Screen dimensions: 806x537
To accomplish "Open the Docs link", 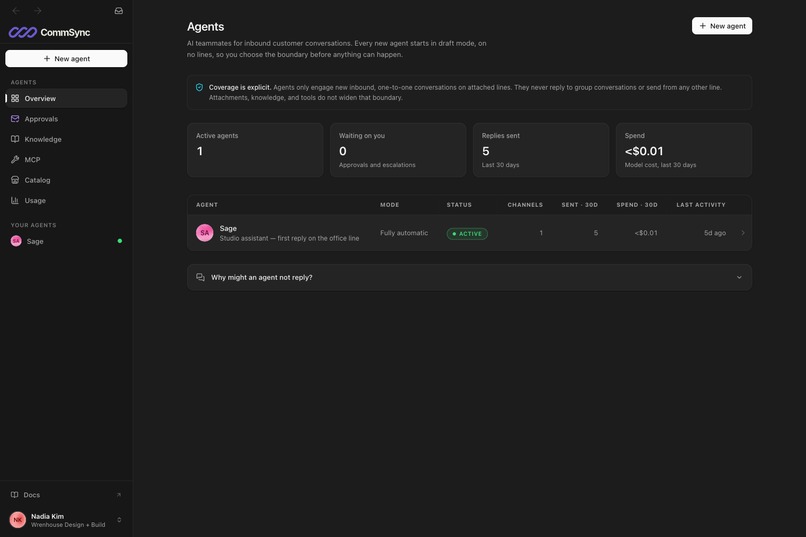I will 66,495.
